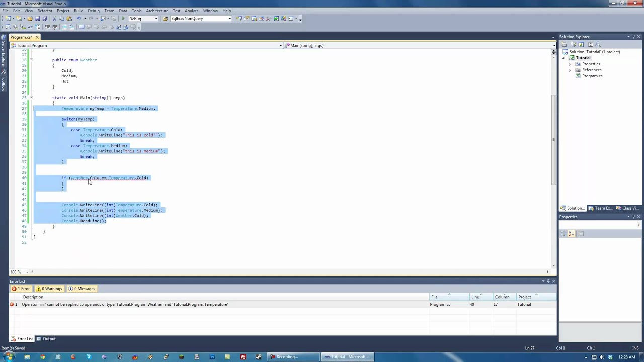Image resolution: width=644 pixels, height=362 pixels.
Task: Click the Cut scissors icon
Action: point(54,19)
